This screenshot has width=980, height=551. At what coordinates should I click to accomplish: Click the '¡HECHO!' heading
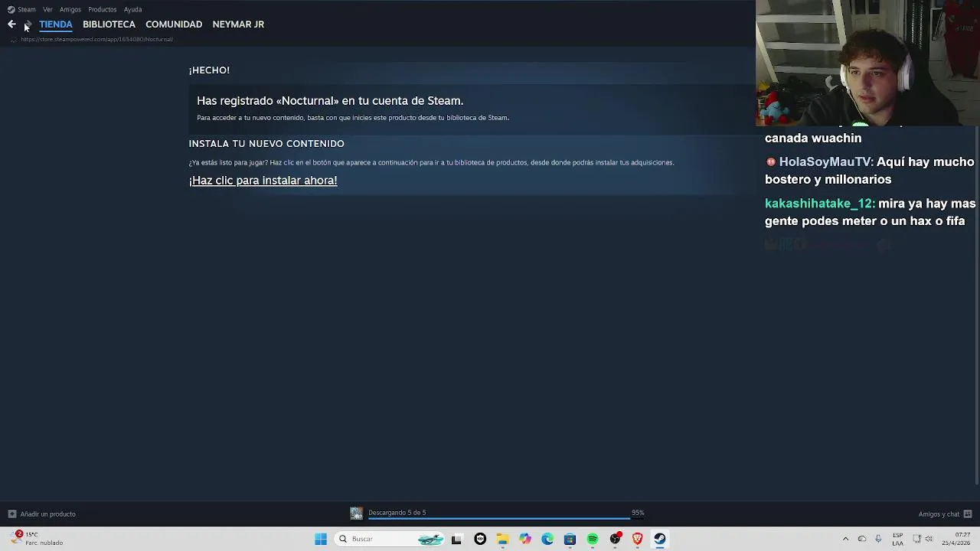pos(209,70)
